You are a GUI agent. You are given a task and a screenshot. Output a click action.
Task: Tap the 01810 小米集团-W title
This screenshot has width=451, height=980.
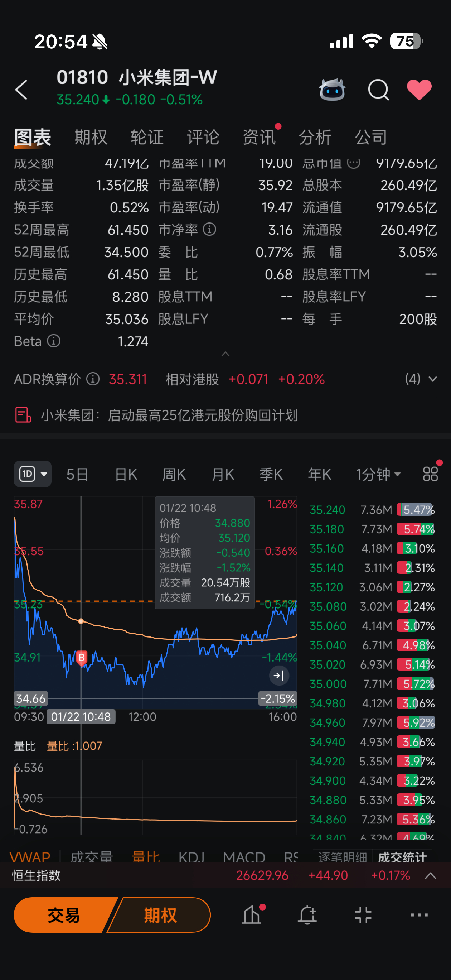[137, 77]
